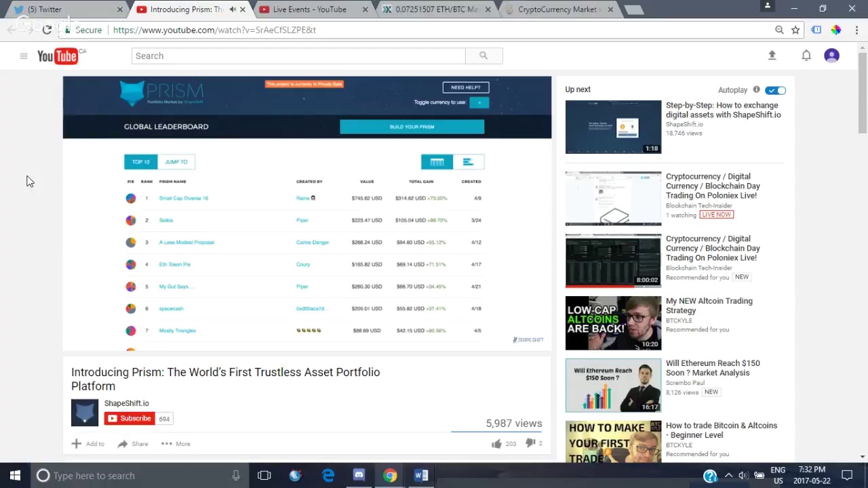
Task: Click Add to playlist plus icon
Action: pos(77,444)
